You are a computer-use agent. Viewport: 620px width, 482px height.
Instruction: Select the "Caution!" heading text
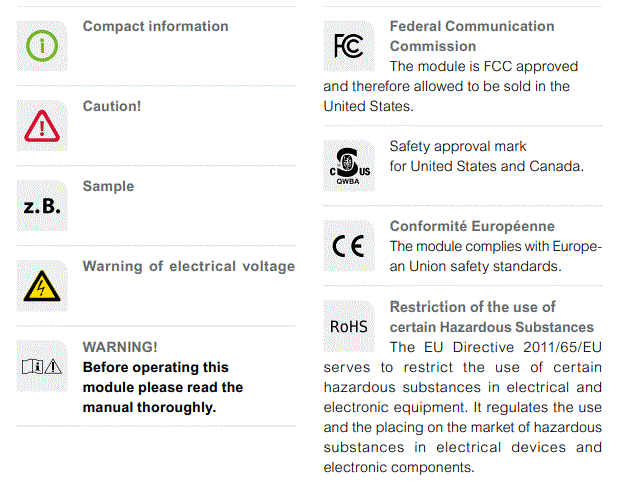(x=112, y=106)
